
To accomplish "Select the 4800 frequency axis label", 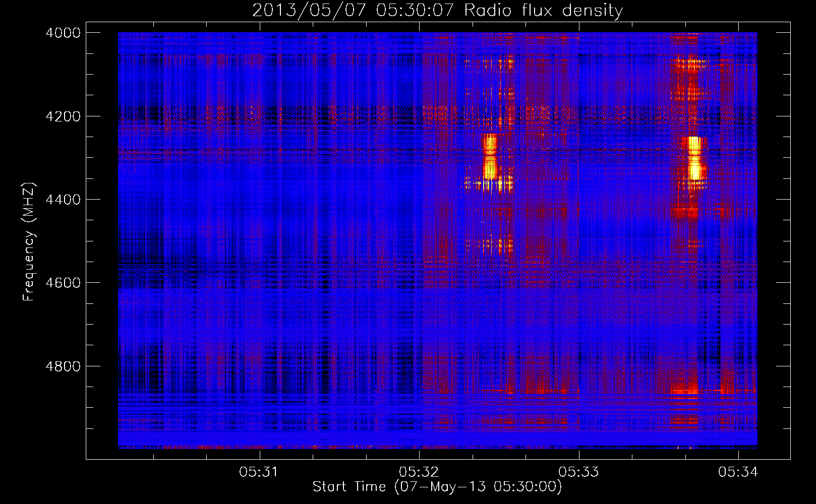I will click(x=63, y=366).
